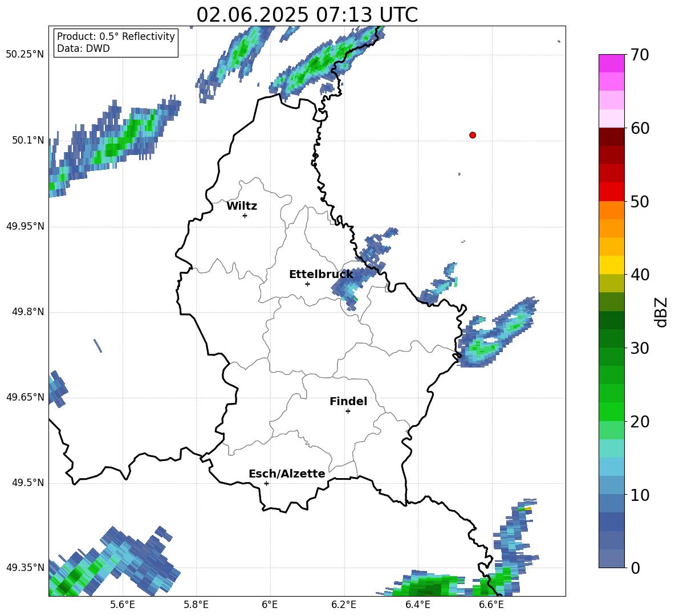
Task: Click the Findel city label
Action: click(x=348, y=401)
